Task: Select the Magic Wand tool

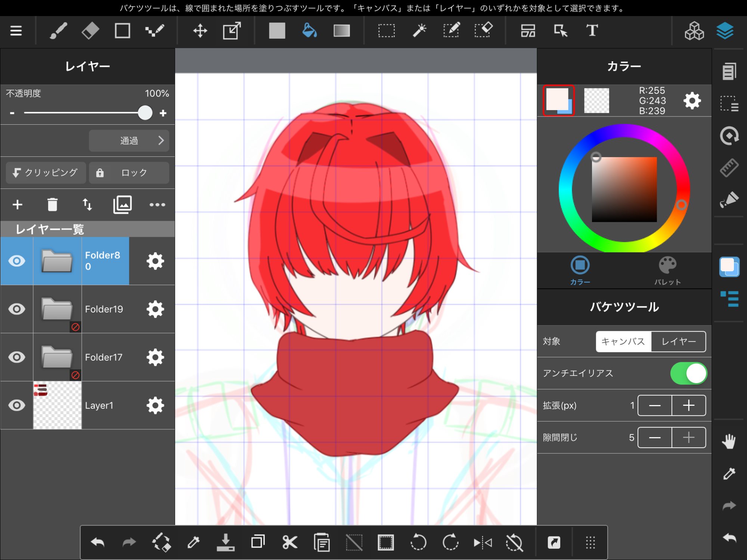Action: click(x=419, y=31)
